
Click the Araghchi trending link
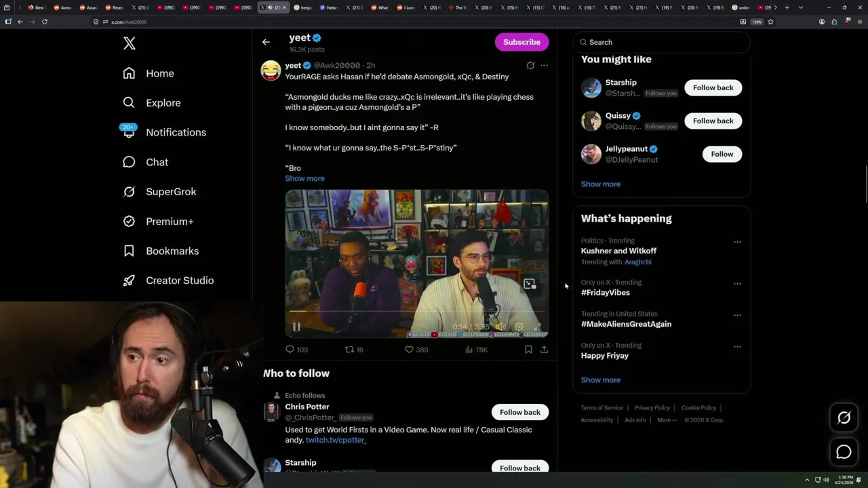[x=637, y=262]
